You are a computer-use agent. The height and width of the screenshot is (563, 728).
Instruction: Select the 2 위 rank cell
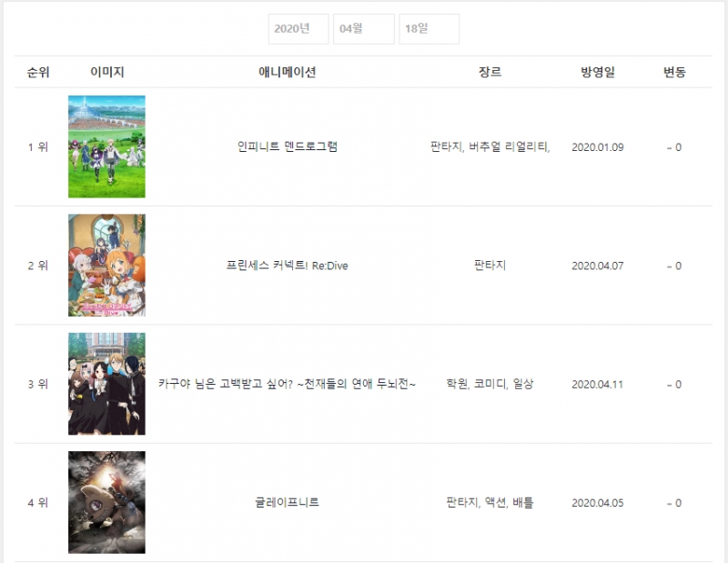tap(38, 266)
